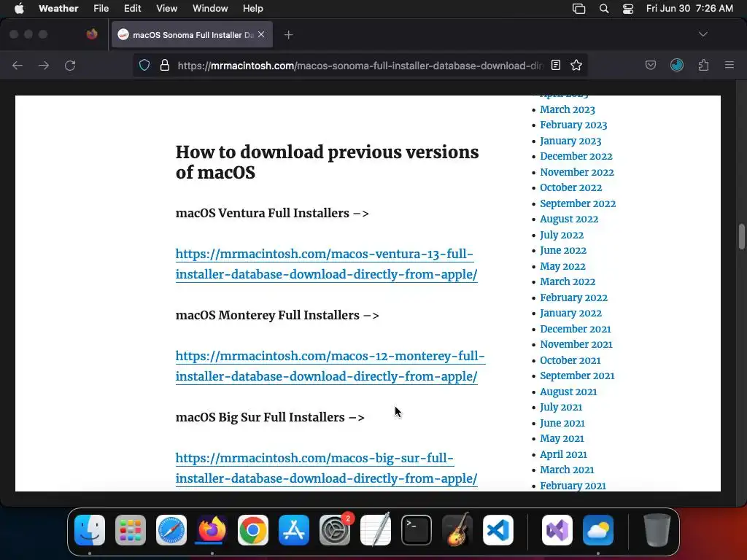This screenshot has height=560, width=747.
Task: Open TextEdit from the Dock
Action: pos(376,530)
